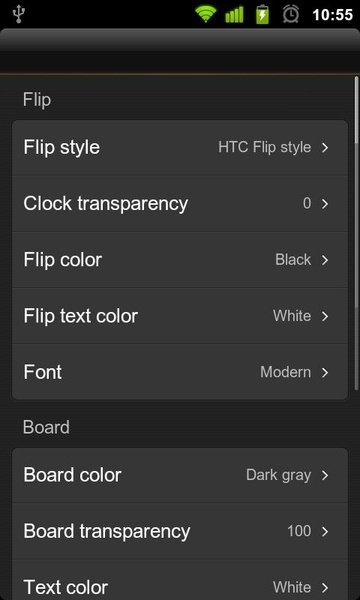Screen dimensions: 360x600
Task: Expand the Flip color chevron
Action: [325, 260]
